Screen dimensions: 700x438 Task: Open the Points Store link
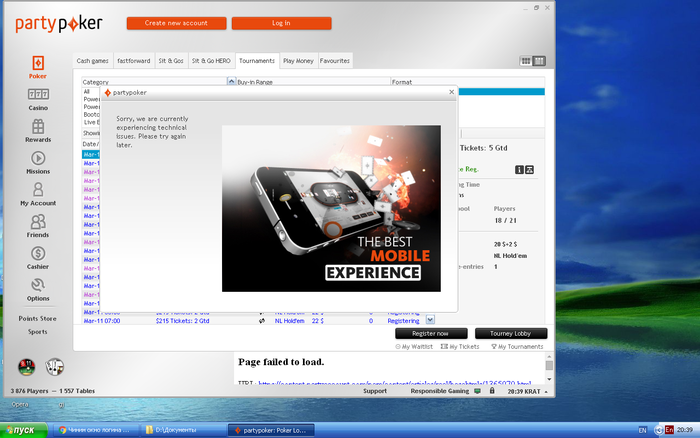pos(38,318)
